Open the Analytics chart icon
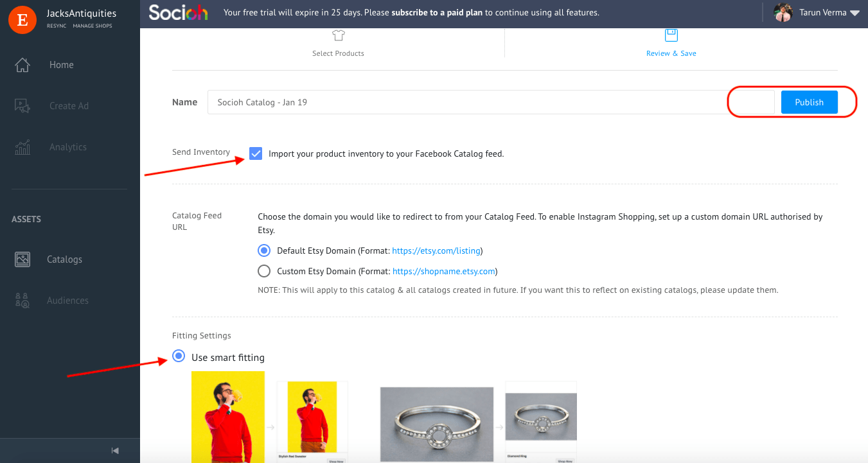 click(22, 147)
